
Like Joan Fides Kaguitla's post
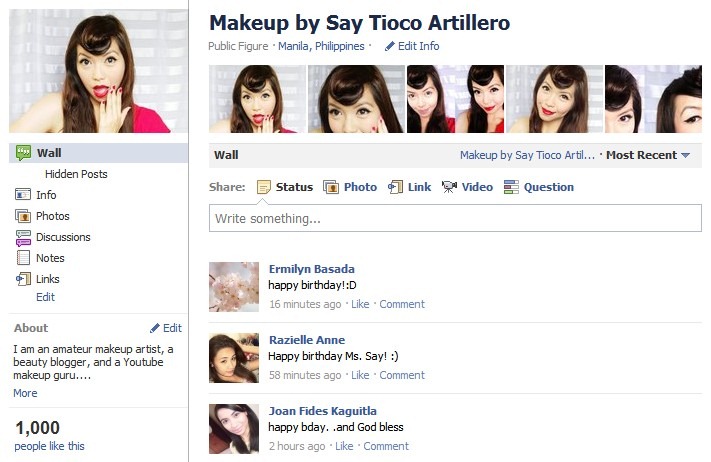(x=344, y=446)
